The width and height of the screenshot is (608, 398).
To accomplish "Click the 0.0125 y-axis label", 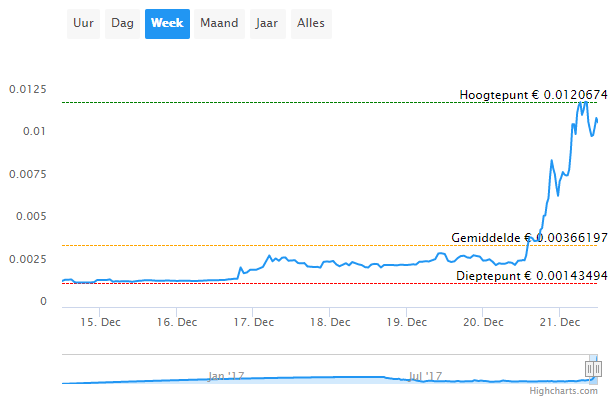I will click(28, 89).
